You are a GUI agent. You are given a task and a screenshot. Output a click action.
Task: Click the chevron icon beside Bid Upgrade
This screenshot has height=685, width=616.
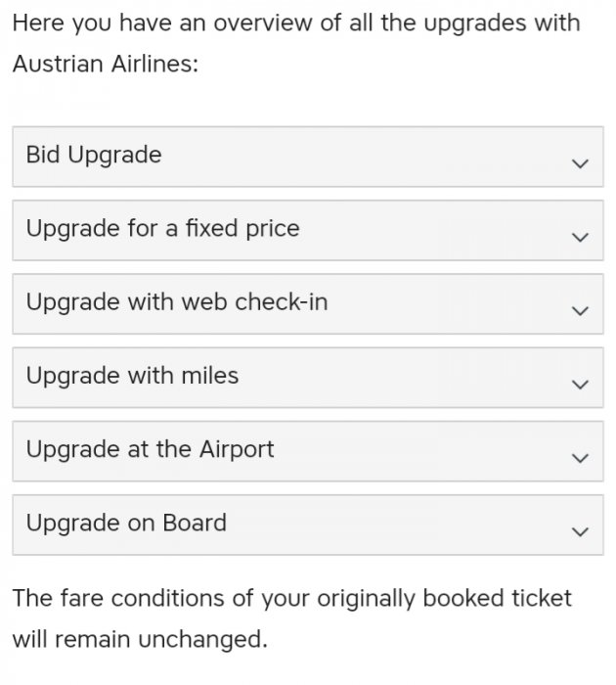pyautogui.click(x=580, y=163)
